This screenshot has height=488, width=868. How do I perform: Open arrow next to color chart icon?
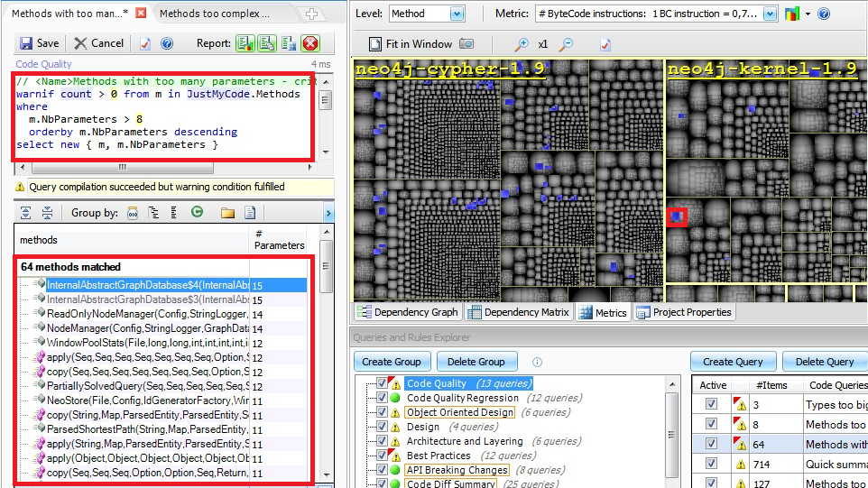(x=808, y=14)
